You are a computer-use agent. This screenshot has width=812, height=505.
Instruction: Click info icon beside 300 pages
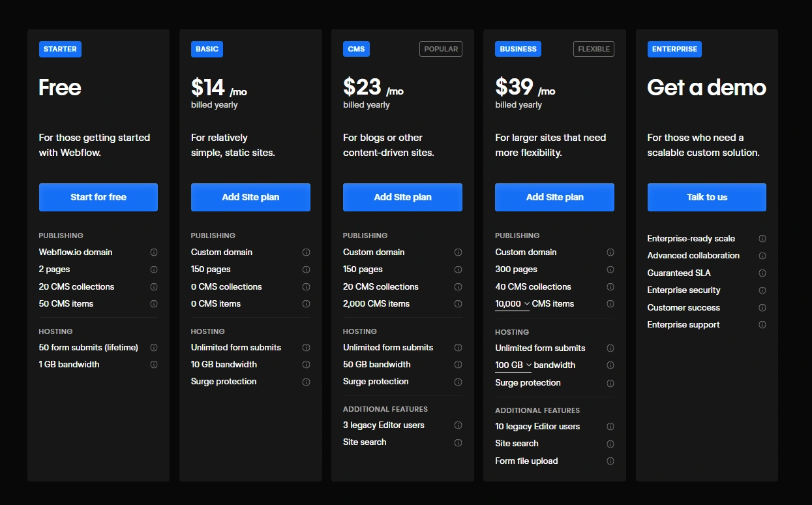pyautogui.click(x=610, y=269)
